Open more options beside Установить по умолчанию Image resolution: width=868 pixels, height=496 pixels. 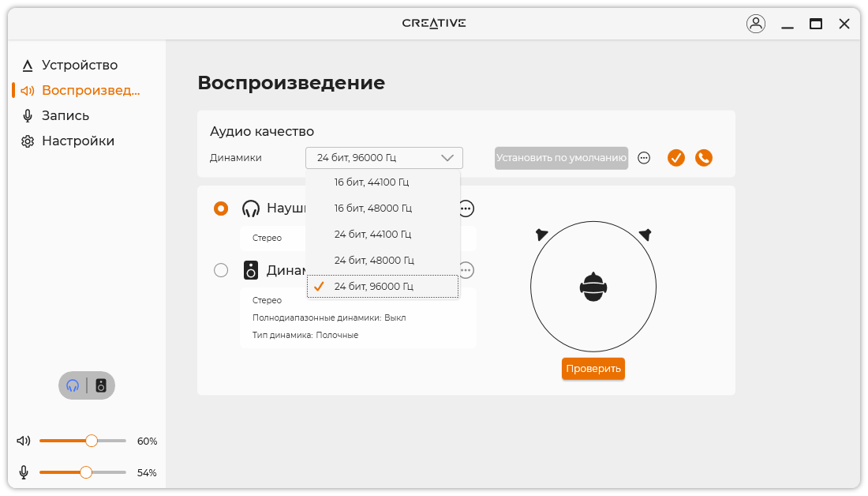coord(644,158)
